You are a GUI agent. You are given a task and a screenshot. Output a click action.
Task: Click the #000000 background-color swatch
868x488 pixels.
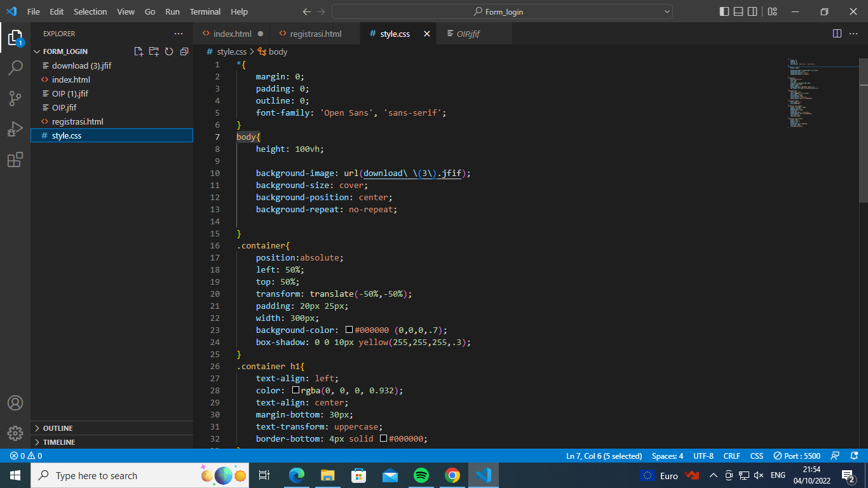349,330
